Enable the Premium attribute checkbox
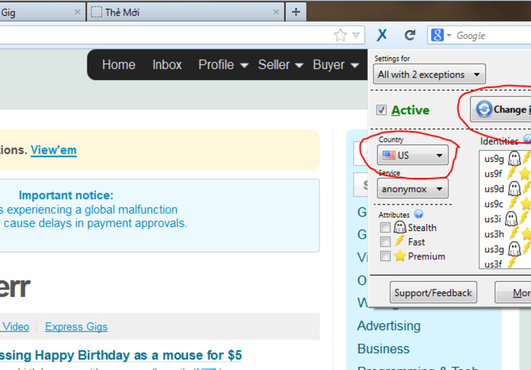This screenshot has width=531, height=370. pyautogui.click(x=385, y=256)
